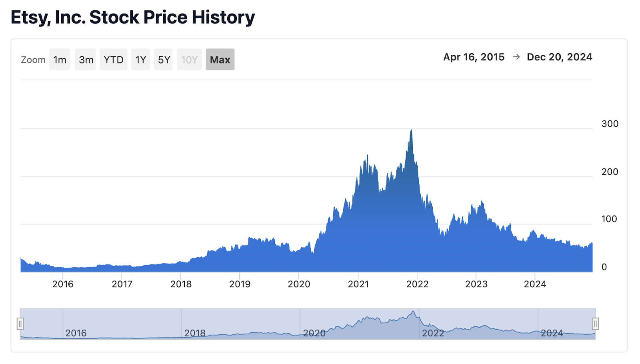Click the Zoom label beside the range buttons
Screen dimensions: 640x364
click(33, 59)
